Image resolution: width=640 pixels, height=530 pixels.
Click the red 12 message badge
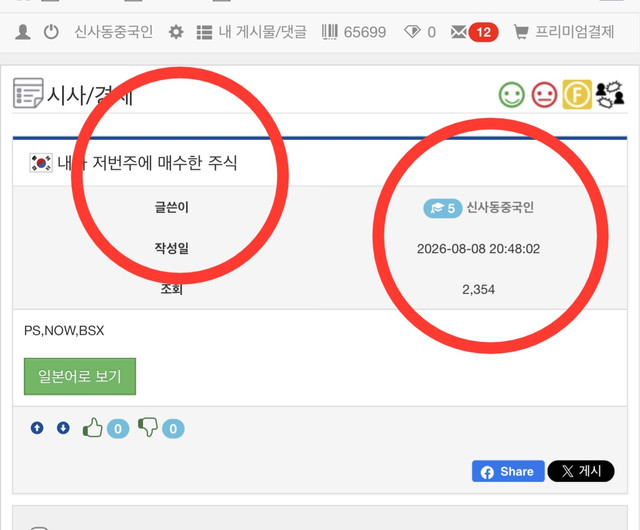click(484, 32)
